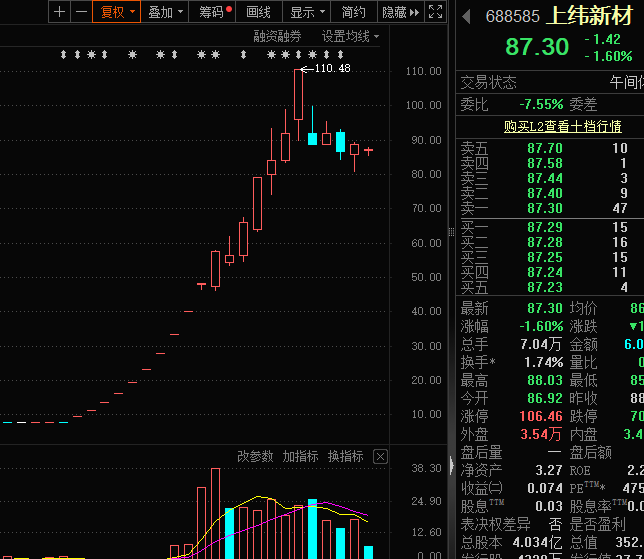Go to previous stock with left arrow
The image size is (644, 559).
click(466, 16)
